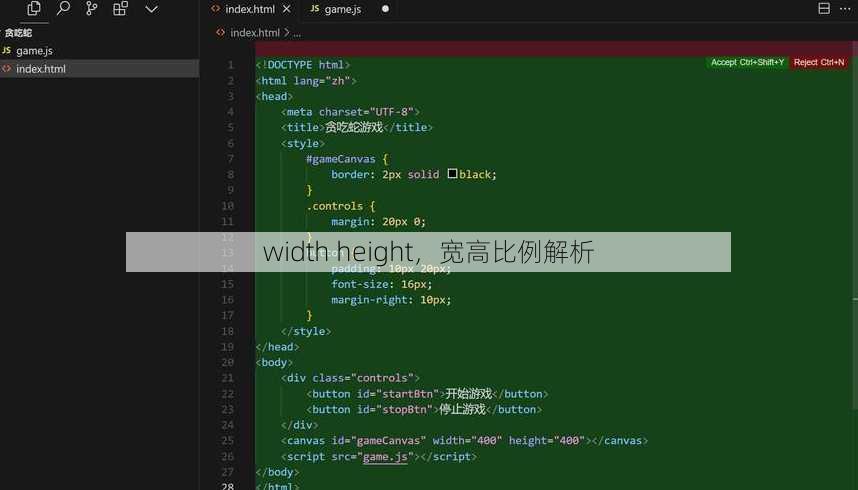Accept the suggested code changes

click(x=747, y=62)
